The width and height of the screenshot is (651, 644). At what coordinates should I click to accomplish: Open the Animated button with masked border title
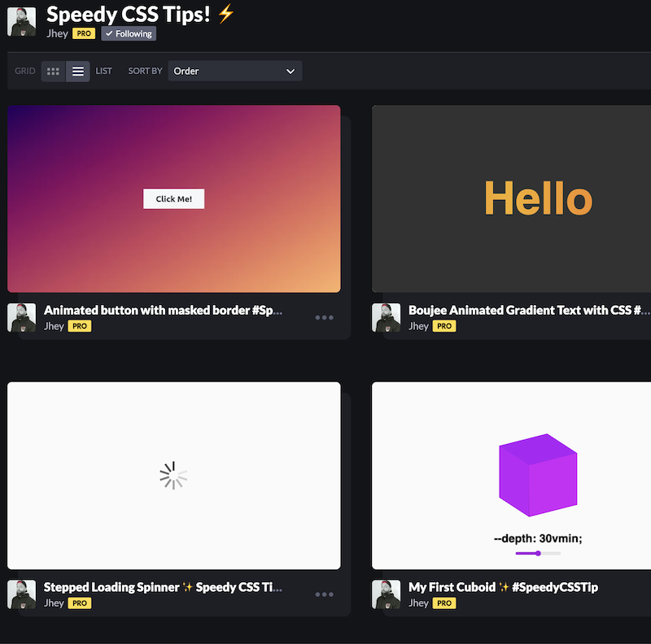[164, 311]
